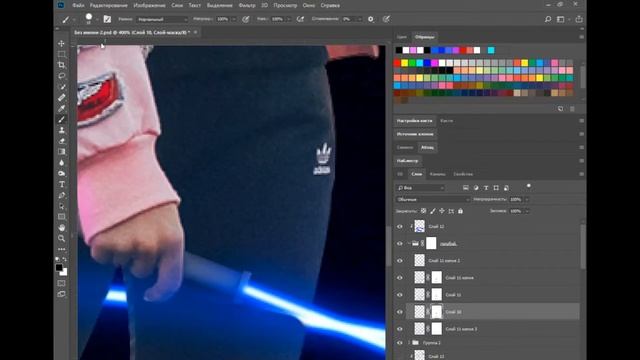The width and height of the screenshot is (640, 360).
Task: Toggle airbrush build-up icon
Action: point(300,19)
